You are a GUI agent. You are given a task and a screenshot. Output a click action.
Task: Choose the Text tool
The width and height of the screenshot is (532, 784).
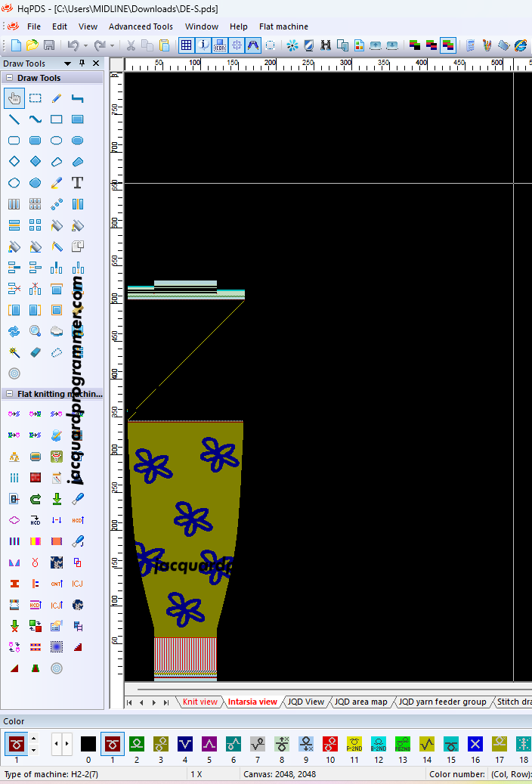click(77, 183)
